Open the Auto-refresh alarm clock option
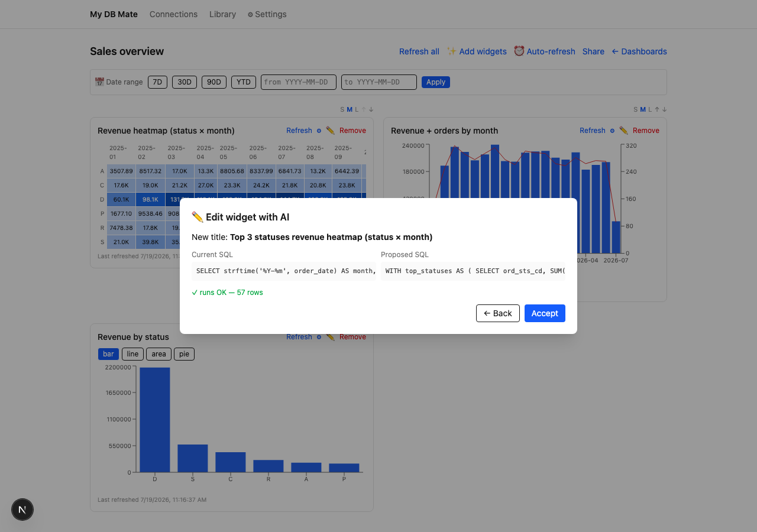This screenshot has width=757, height=532. pos(545,51)
